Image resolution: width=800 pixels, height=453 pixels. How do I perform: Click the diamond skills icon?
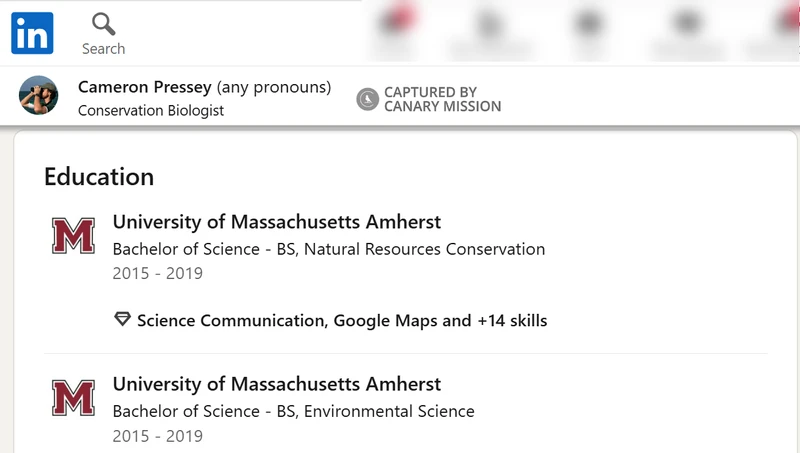122,320
